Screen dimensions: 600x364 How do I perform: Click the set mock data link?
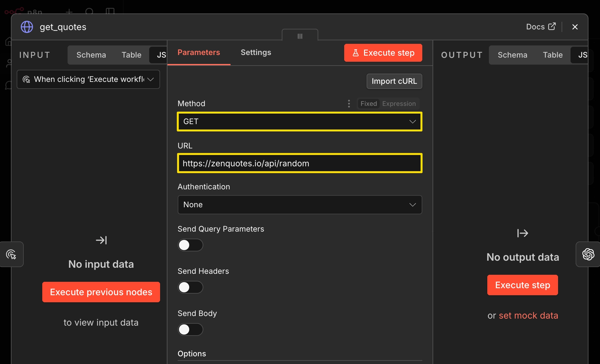529,315
